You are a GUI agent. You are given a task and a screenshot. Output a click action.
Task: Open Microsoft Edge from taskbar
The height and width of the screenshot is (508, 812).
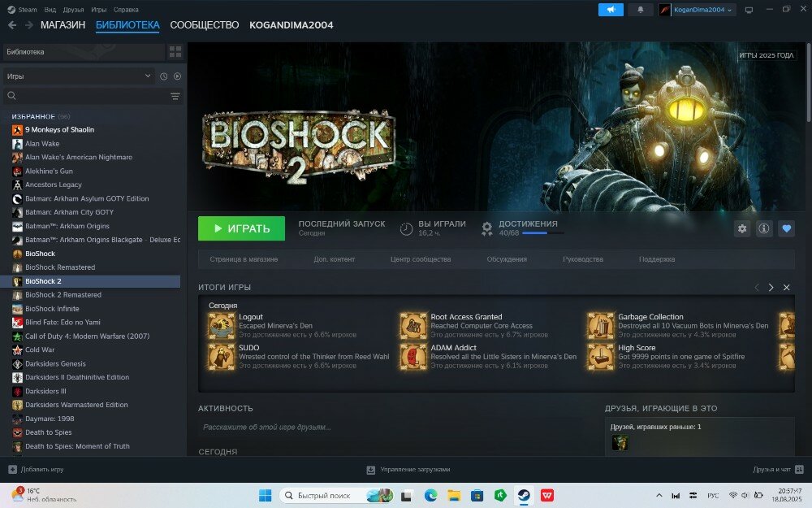pos(430,496)
